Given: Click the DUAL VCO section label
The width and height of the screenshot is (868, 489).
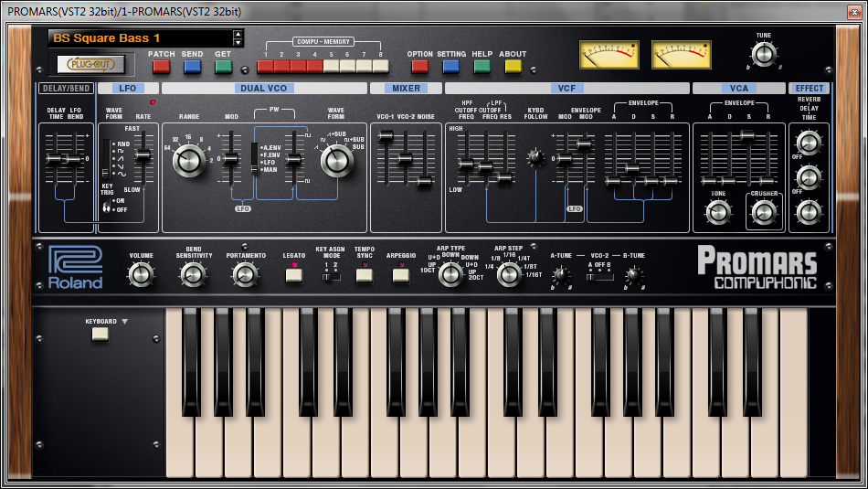Looking at the screenshot, I should point(264,88).
